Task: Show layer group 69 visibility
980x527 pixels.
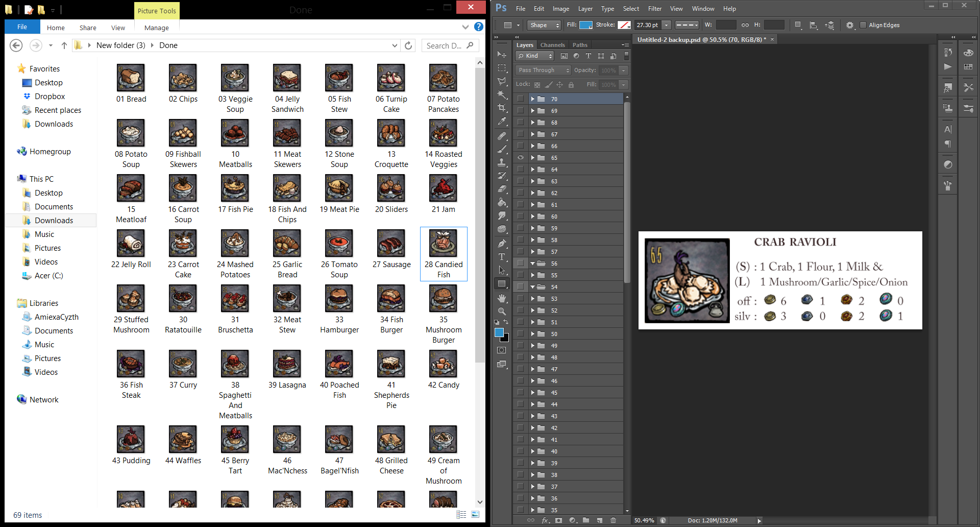Action: pos(520,111)
